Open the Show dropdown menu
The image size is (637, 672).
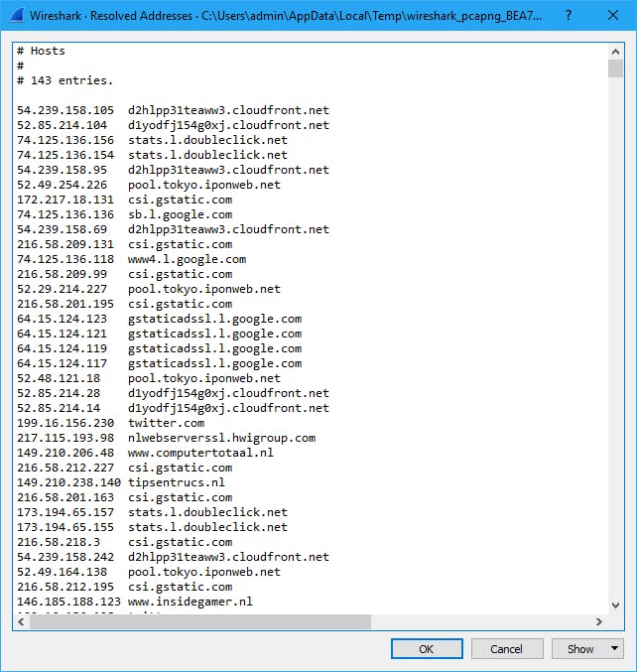click(x=587, y=649)
